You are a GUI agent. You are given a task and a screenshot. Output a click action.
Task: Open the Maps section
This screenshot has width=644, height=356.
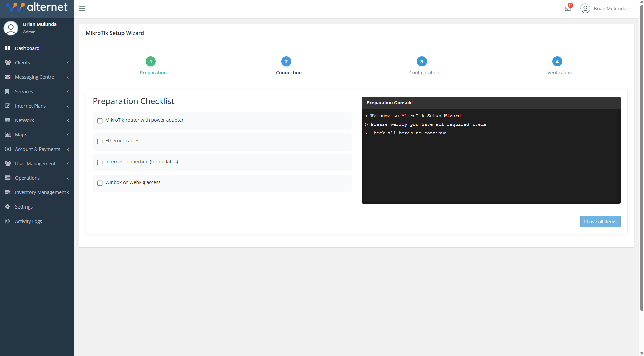click(21, 134)
